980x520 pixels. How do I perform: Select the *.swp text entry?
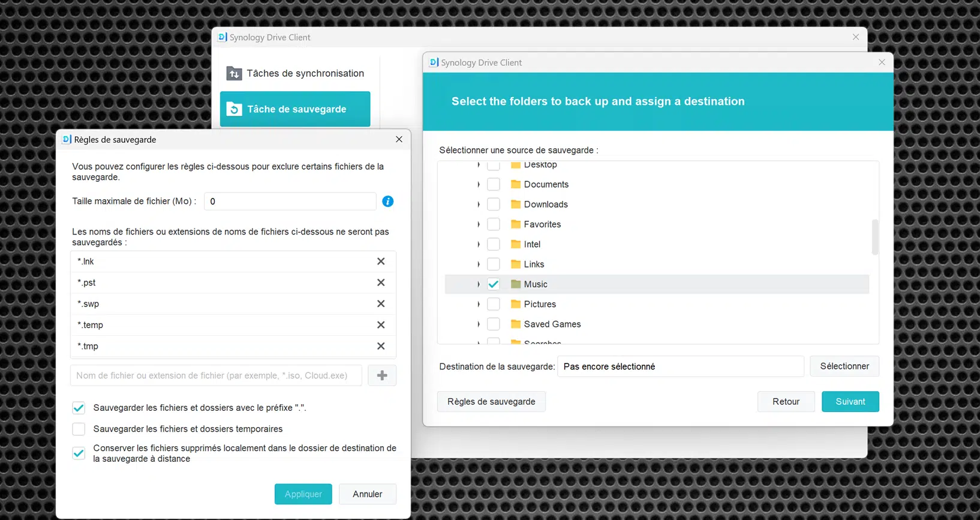(88, 304)
